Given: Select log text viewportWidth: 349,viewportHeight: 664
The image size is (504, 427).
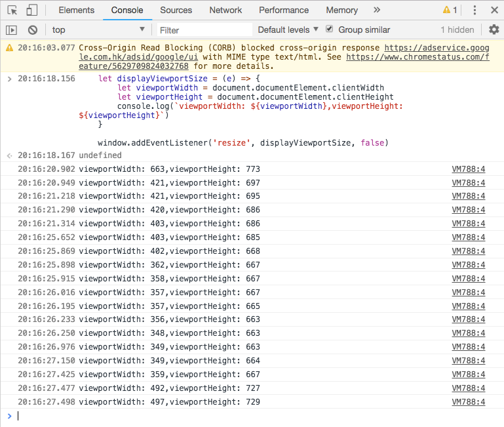Looking at the screenshot, I should [x=169, y=361].
